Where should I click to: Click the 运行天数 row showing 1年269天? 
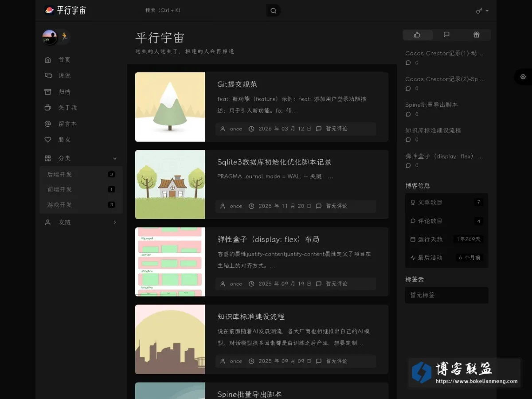[446, 239]
